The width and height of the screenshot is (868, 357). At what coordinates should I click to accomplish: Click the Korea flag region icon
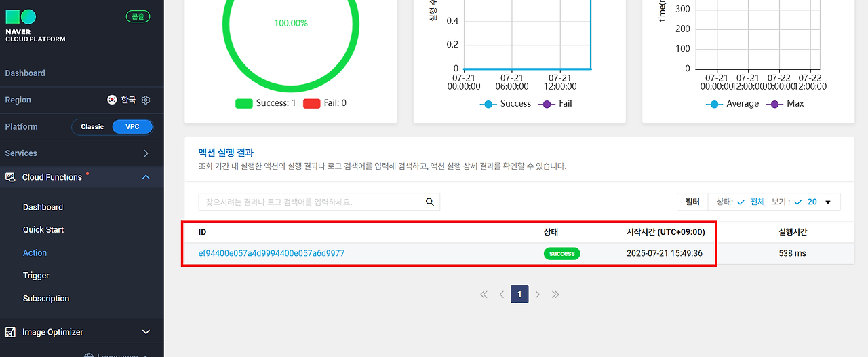[112, 100]
